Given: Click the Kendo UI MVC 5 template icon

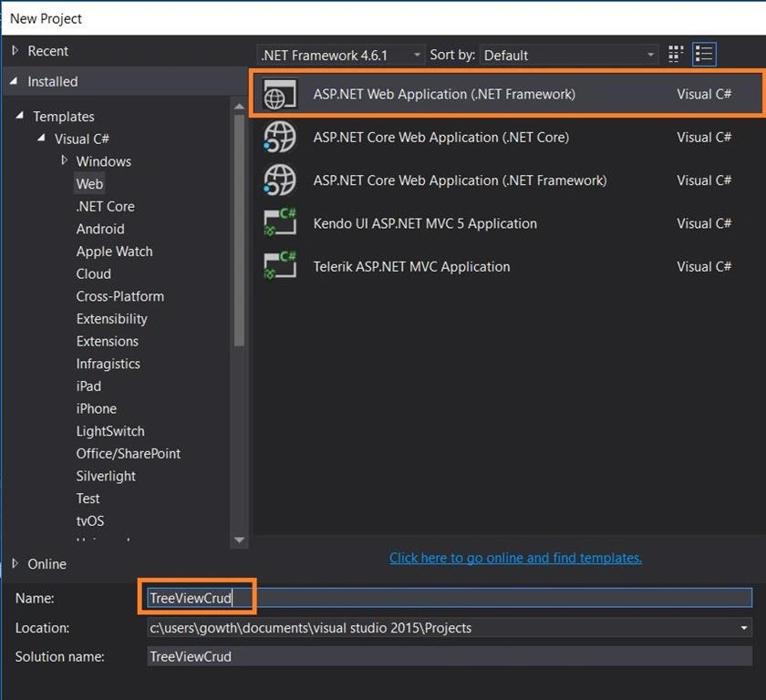Looking at the screenshot, I should pyautogui.click(x=280, y=222).
